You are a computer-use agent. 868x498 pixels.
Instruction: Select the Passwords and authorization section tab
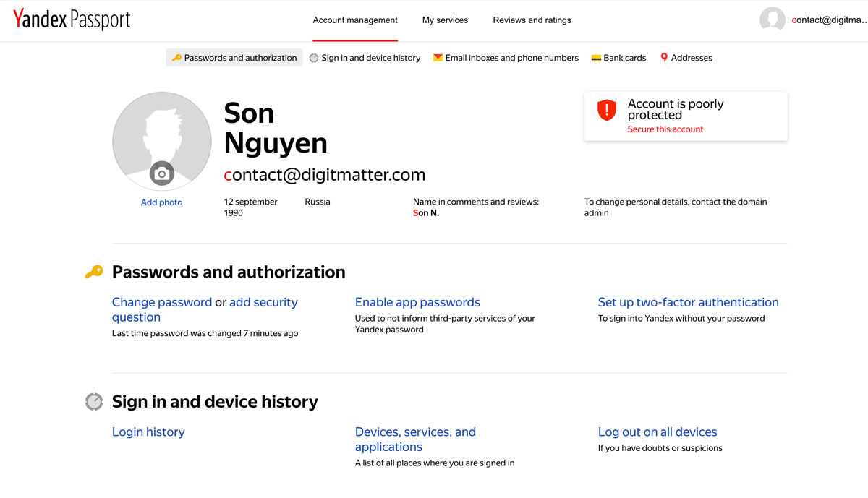[x=234, y=58]
